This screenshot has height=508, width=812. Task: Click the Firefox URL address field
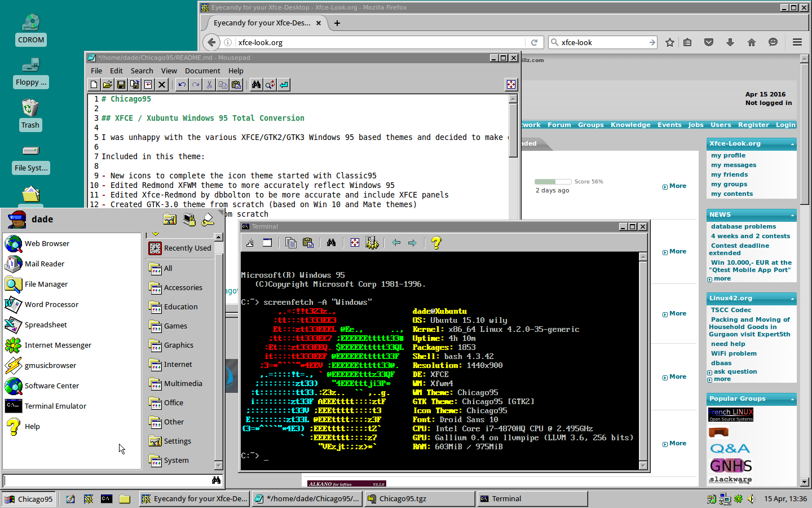click(x=381, y=42)
